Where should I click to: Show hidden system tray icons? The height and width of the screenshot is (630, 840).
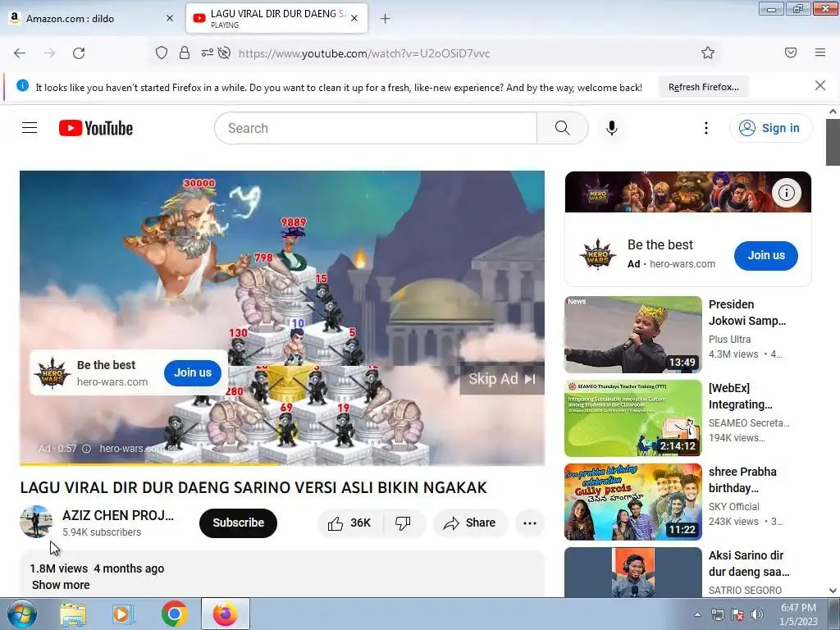697,614
